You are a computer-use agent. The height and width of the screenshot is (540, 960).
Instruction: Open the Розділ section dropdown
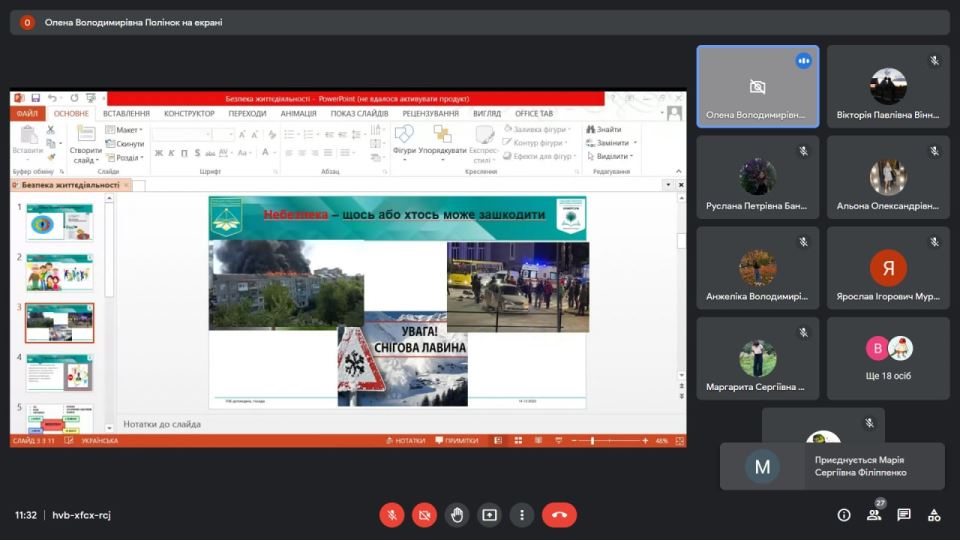tap(129, 158)
